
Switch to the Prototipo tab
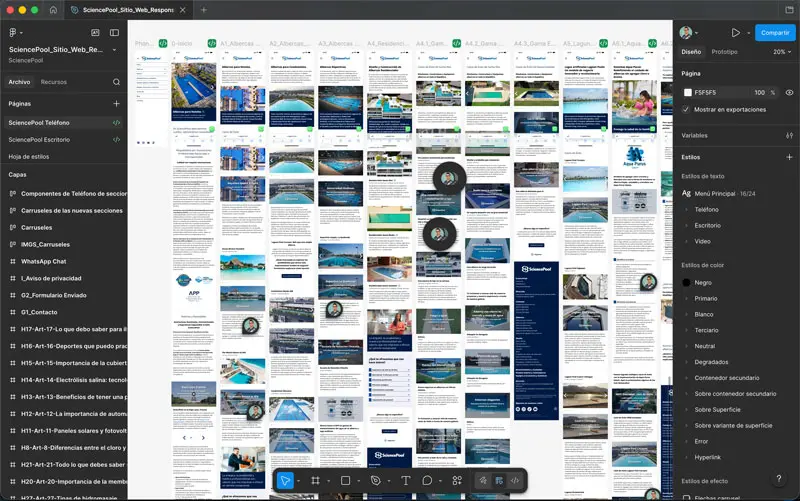724,52
